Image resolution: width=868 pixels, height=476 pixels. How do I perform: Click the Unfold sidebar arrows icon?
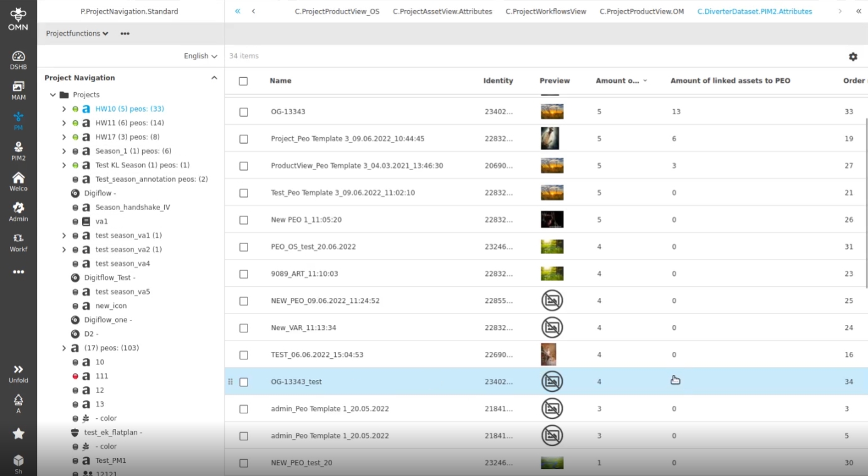point(18,373)
